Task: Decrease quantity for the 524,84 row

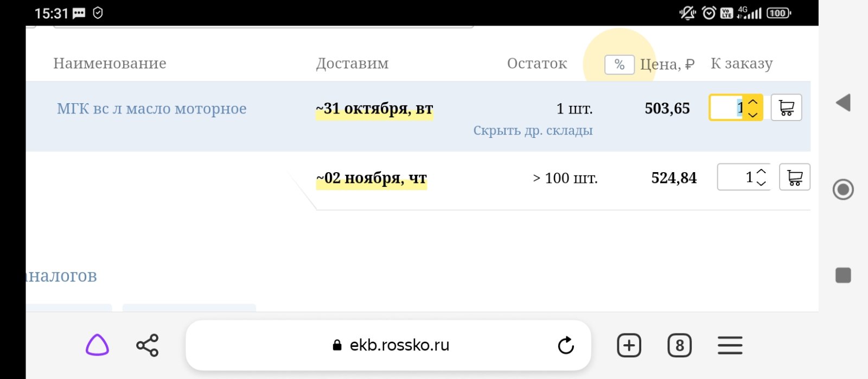Action: (x=761, y=184)
